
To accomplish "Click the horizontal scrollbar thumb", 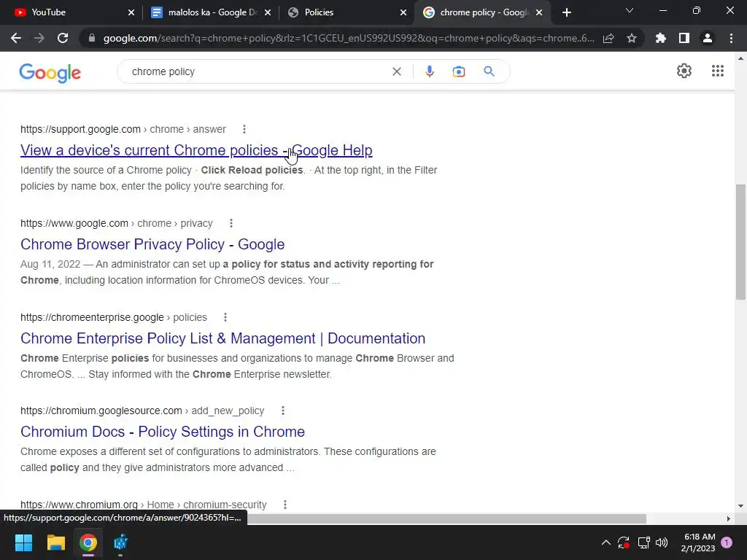I will point(446,518).
